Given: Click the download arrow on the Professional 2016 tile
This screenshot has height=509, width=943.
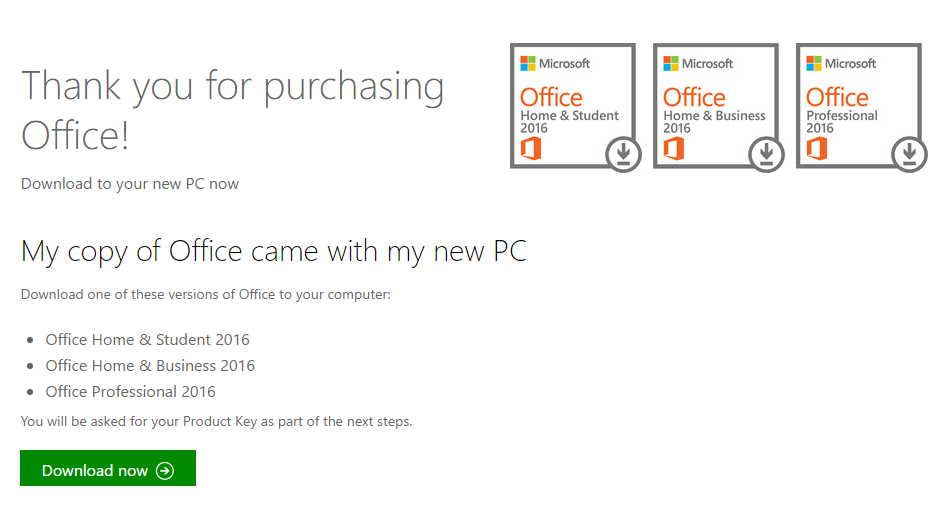Looking at the screenshot, I should (x=909, y=154).
